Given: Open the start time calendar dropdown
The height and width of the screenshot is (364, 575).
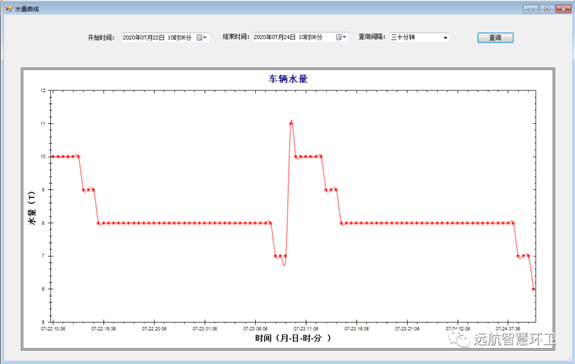Looking at the screenshot, I should (x=202, y=37).
